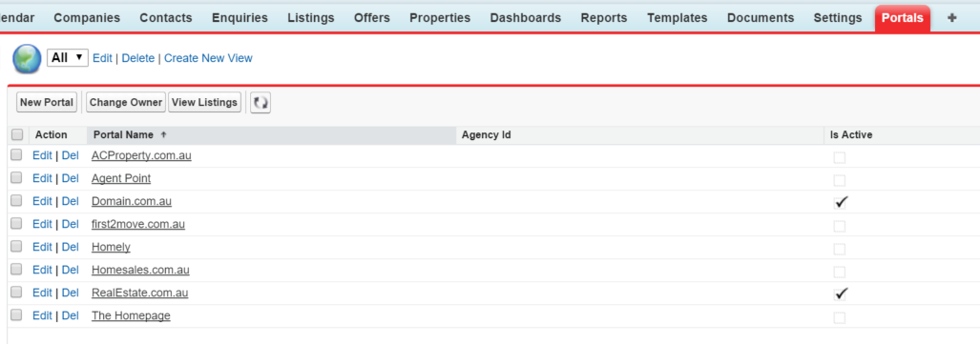Select the RealEstate.com.au row checkbox
This screenshot has height=344, width=980.
(17, 292)
